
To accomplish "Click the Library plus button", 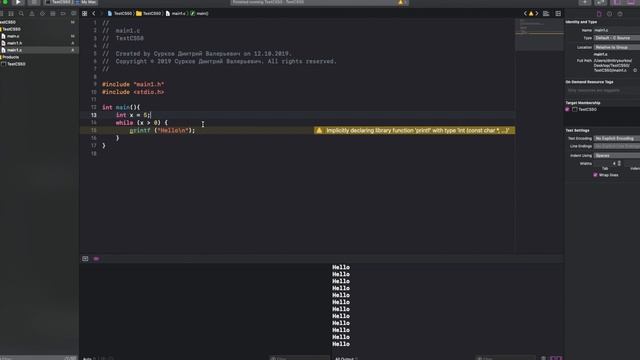I will pyautogui.click(x=585, y=2).
